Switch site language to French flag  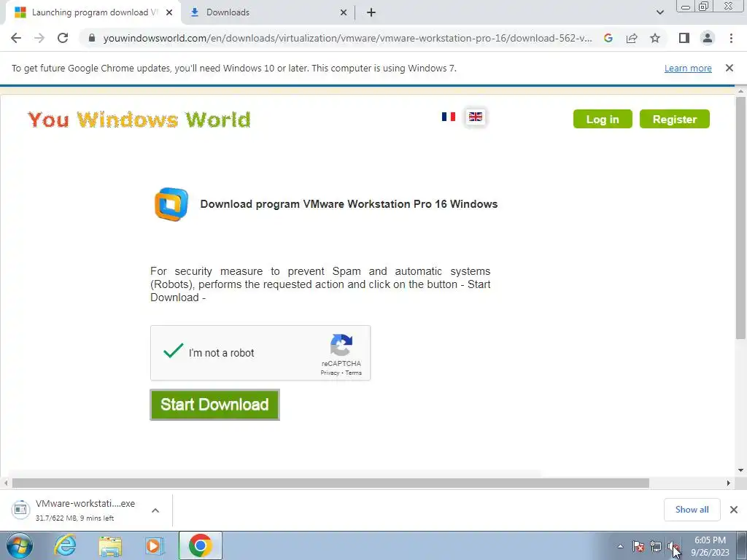pos(449,117)
